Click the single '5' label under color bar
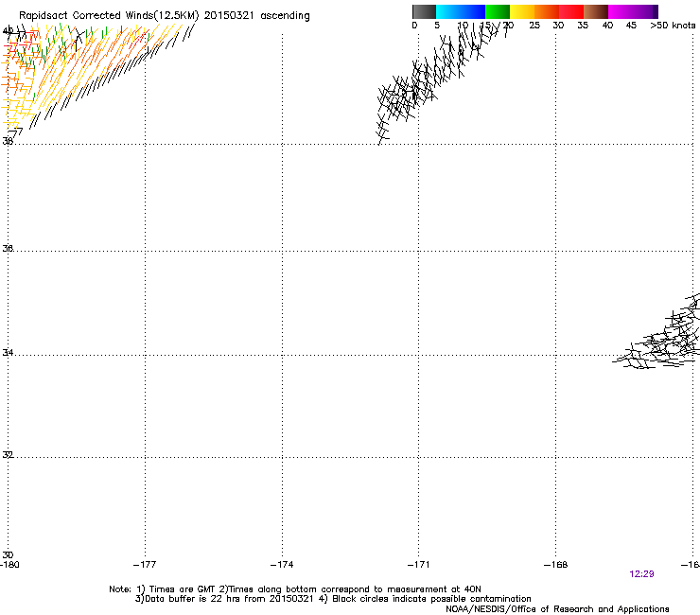The width and height of the screenshot is (700, 615). (437, 26)
